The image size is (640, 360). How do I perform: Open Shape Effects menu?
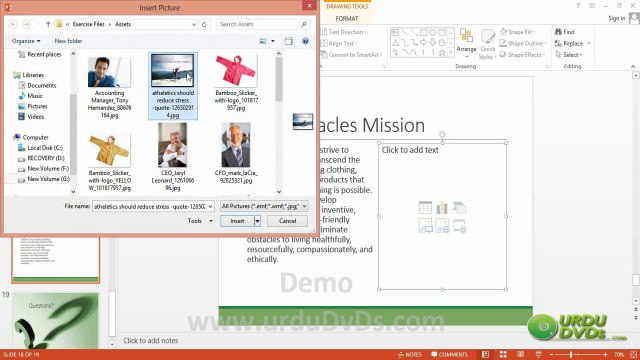522,55
